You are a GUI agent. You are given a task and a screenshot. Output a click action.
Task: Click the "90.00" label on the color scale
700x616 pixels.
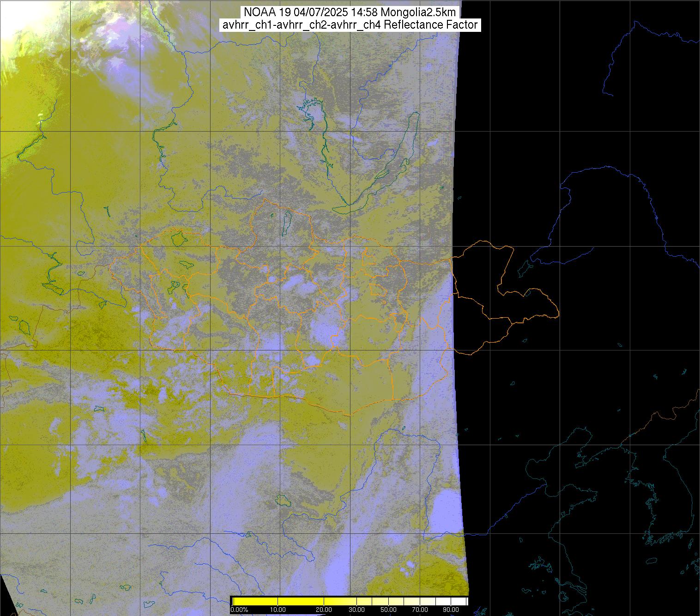[451, 610]
